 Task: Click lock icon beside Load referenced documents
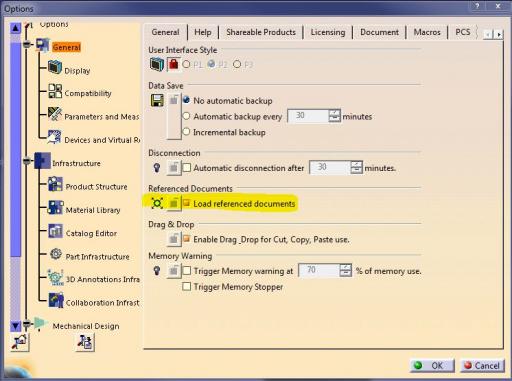pyautogui.click(x=174, y=203)
